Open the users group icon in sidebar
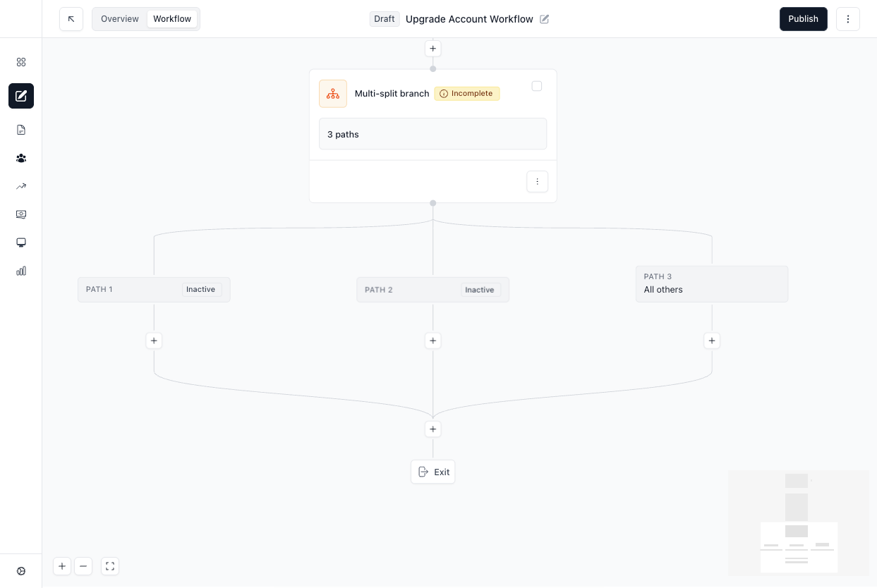877x588 pixels. click(21, 158)
